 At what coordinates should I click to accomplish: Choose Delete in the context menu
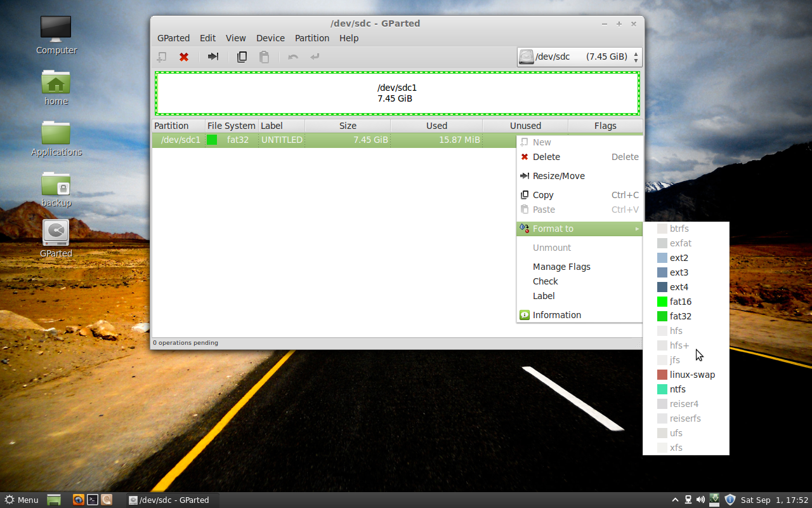580,157
